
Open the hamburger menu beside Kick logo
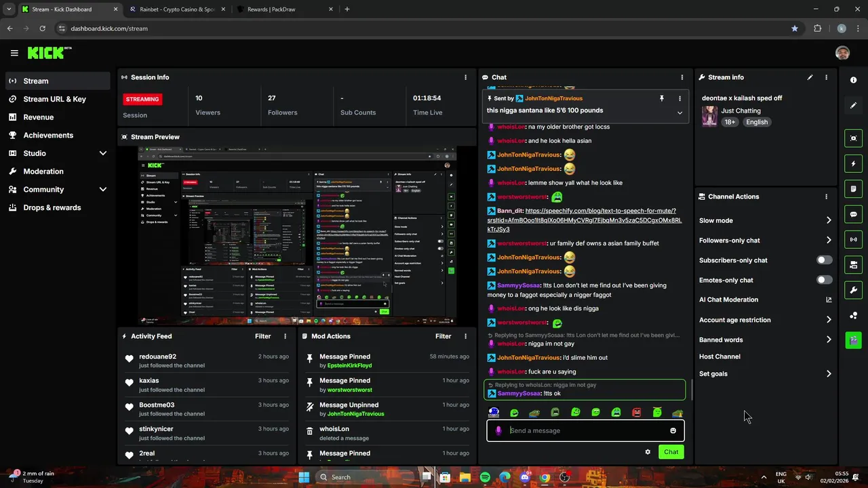[14, 53]
